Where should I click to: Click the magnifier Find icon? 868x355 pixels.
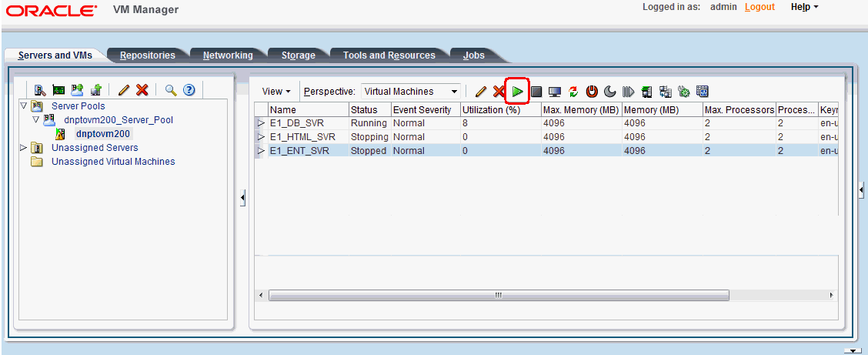click(171, 90)
